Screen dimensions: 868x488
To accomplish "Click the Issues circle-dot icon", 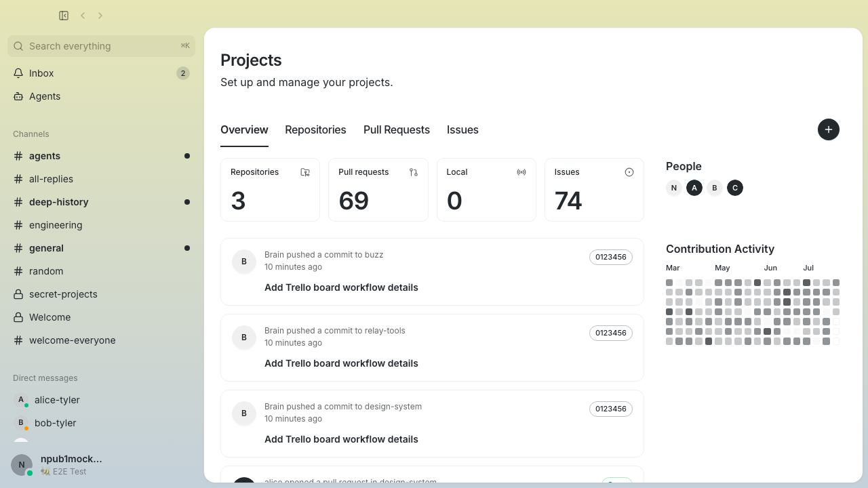I will tap(629, 172).
